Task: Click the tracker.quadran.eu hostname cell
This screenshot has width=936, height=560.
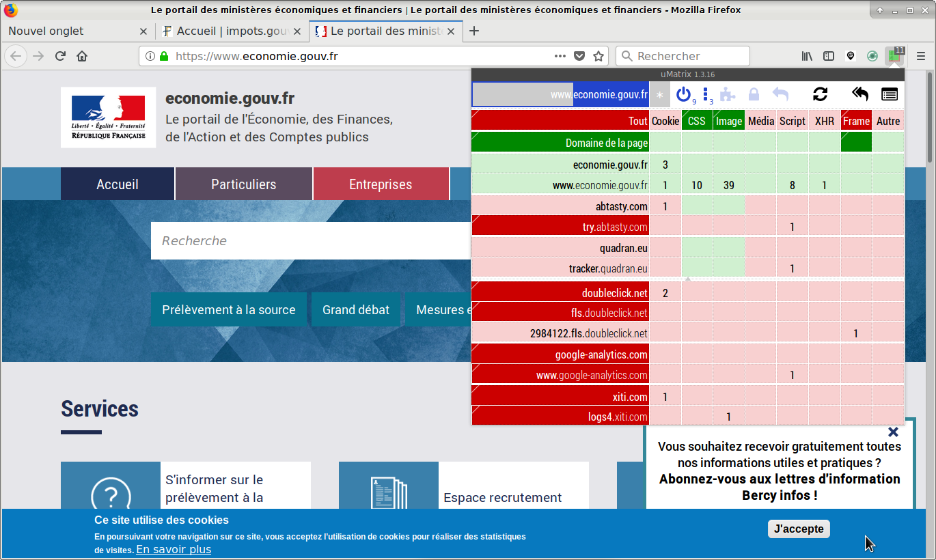Action: click(x=560, y=268)
